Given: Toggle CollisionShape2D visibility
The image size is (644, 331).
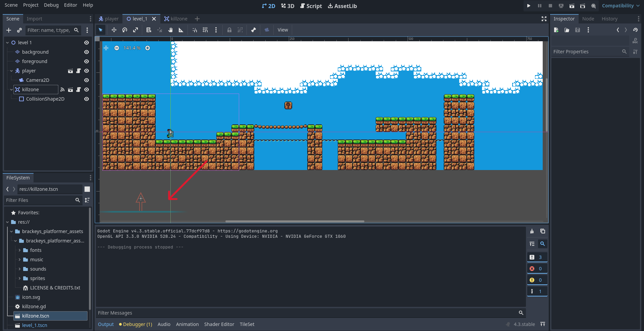Looking at the screenshot, I should pos(87,99).
